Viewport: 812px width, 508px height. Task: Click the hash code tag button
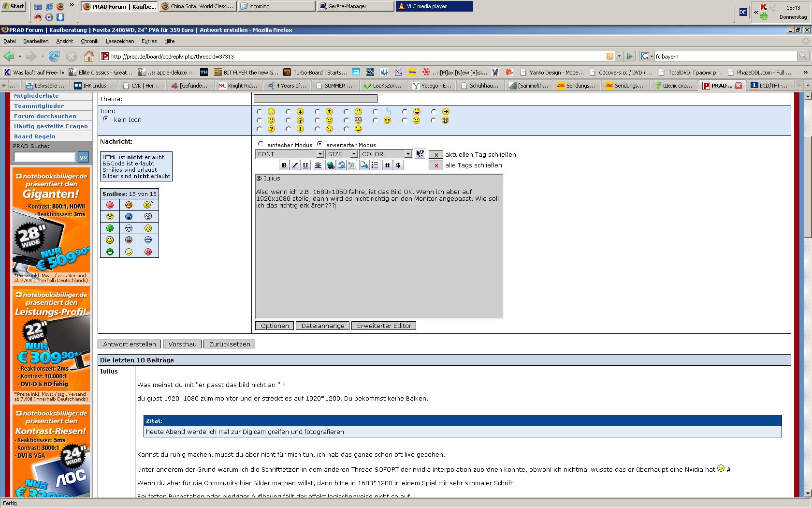pyautogui.click(x=387, y=165)
